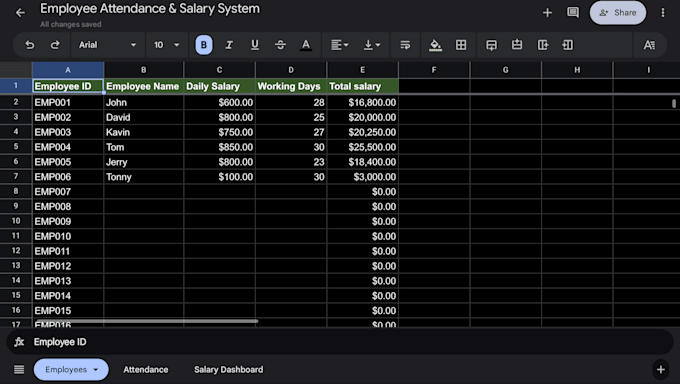Select the $100.00 daily salary cell

[x=219, y=177]
